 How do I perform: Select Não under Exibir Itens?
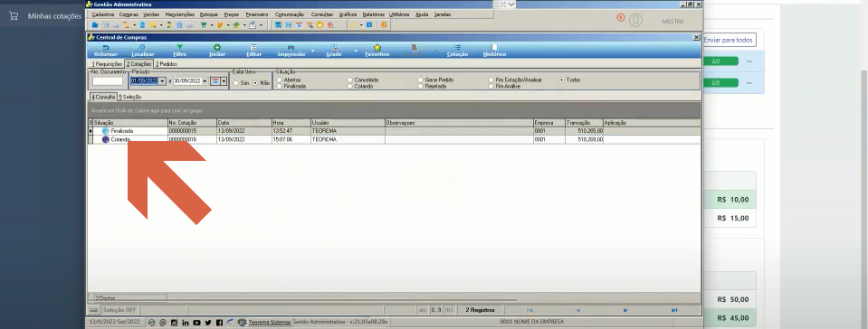coord(262,83)
